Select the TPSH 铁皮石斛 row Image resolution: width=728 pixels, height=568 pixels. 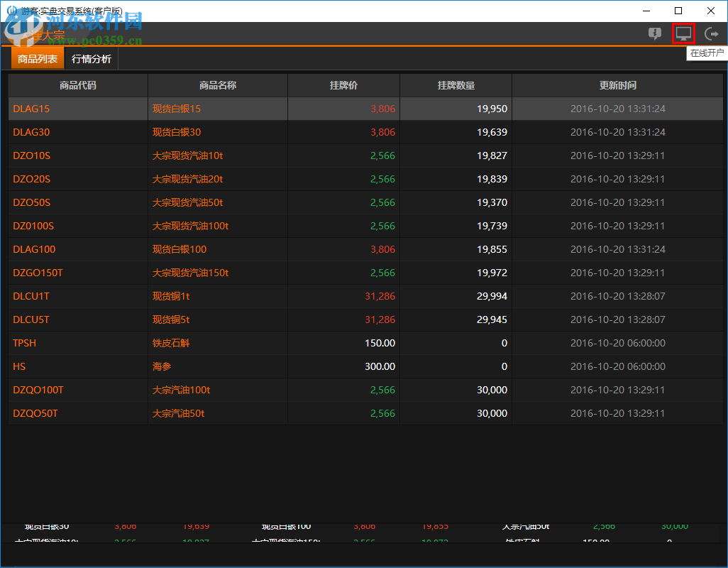click(x=25, y=343)
